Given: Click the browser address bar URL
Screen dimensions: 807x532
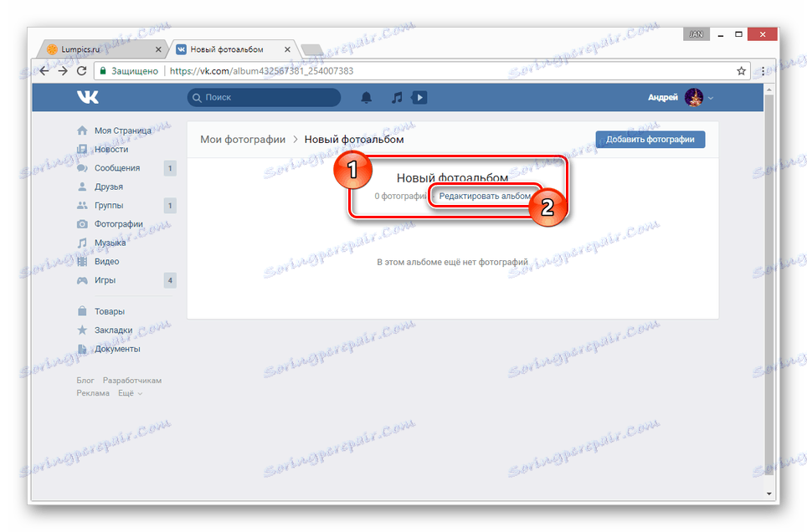Looking at the screenshot, I should [x=261, y=70].
